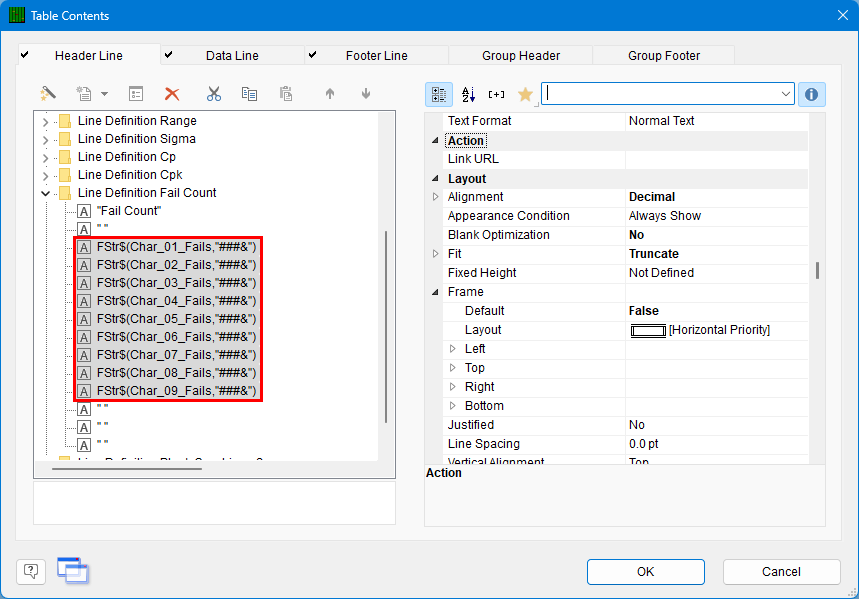Toggle categorized property view icon
This screenshot has width=859, height=599.
coord(439,94)
